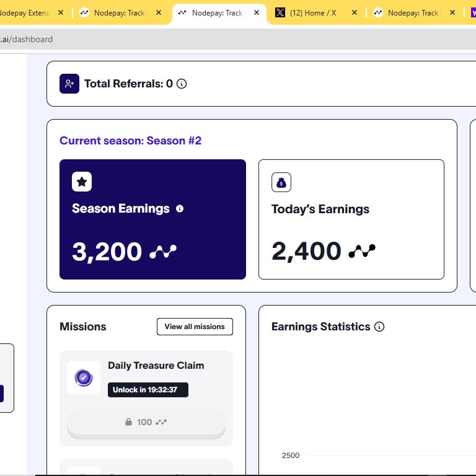Click the Season Earnings info icon
This screenshot has width=476, height=476.
(180, 208)
